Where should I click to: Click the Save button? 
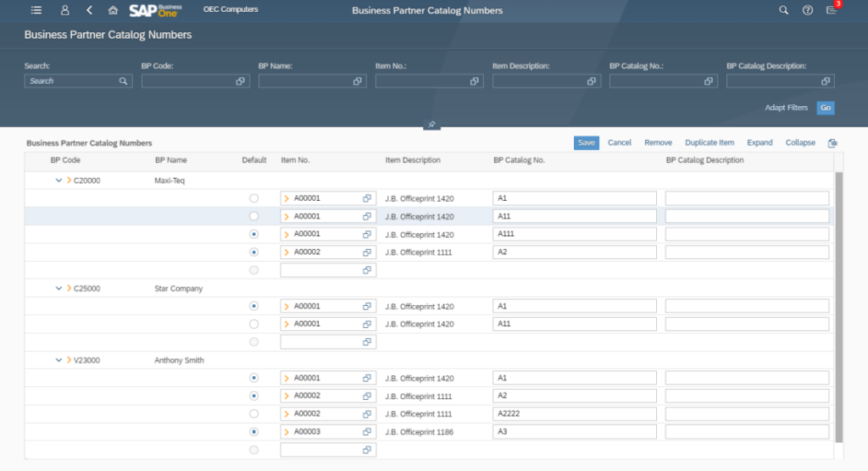[587, 143]
